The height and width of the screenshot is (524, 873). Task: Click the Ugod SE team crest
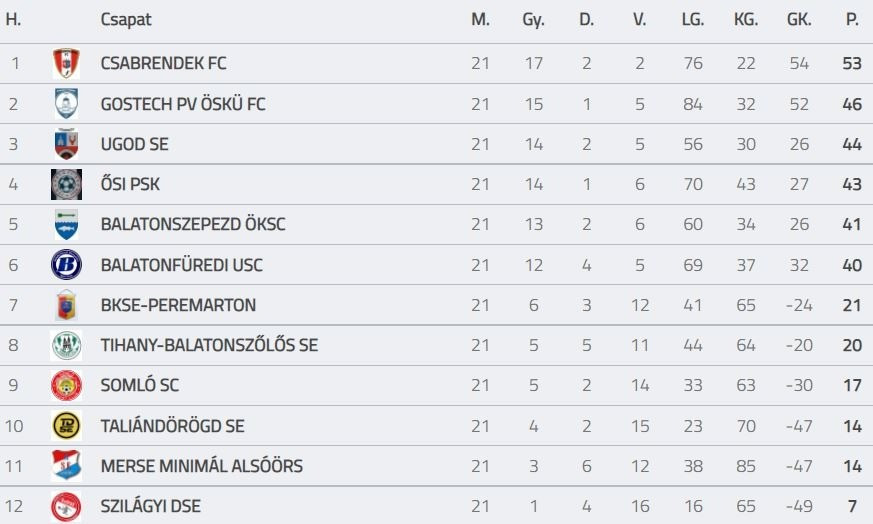(x=66, y=144)
